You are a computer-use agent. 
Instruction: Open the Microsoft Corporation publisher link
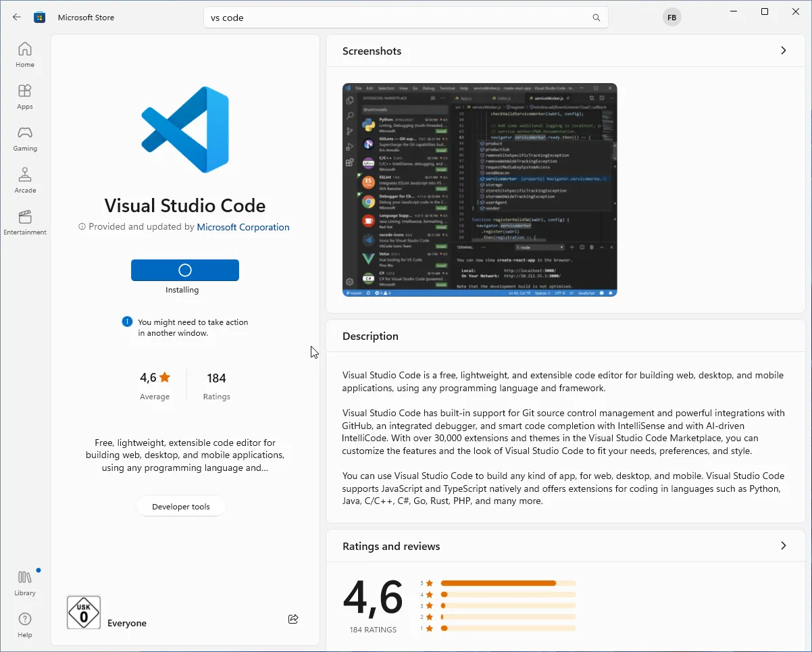tap(243, 227)
